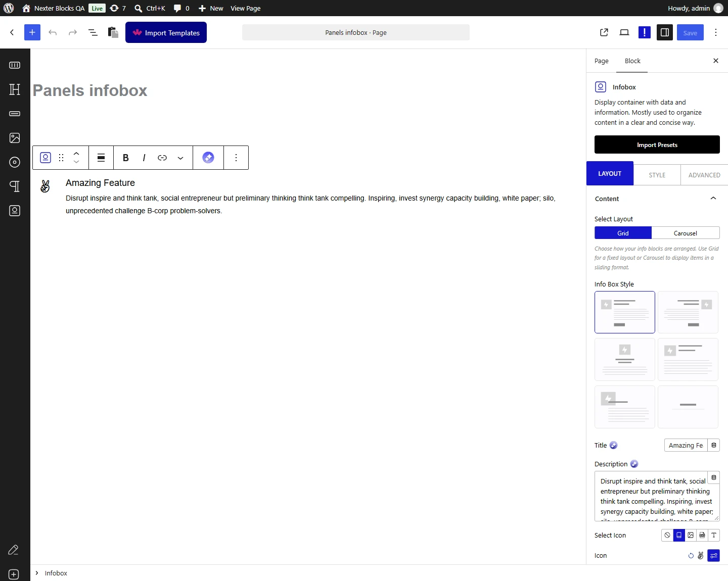Image resolution: width=728 pixels, height=581 pixels.
Task: Click the blue exclamation mark icon
Action: click(645, 32)
